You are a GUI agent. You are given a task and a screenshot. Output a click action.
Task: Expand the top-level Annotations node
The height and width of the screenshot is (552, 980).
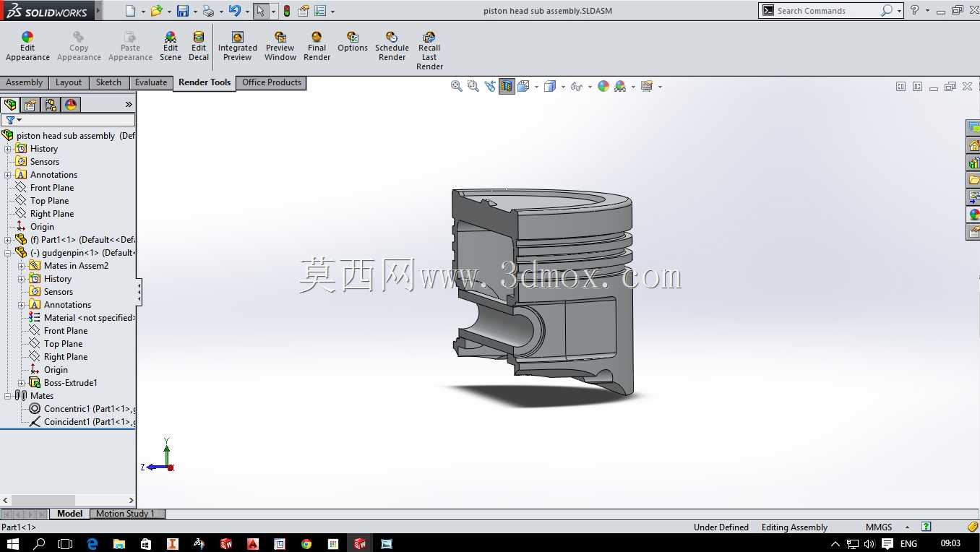[x=8, y=175]
